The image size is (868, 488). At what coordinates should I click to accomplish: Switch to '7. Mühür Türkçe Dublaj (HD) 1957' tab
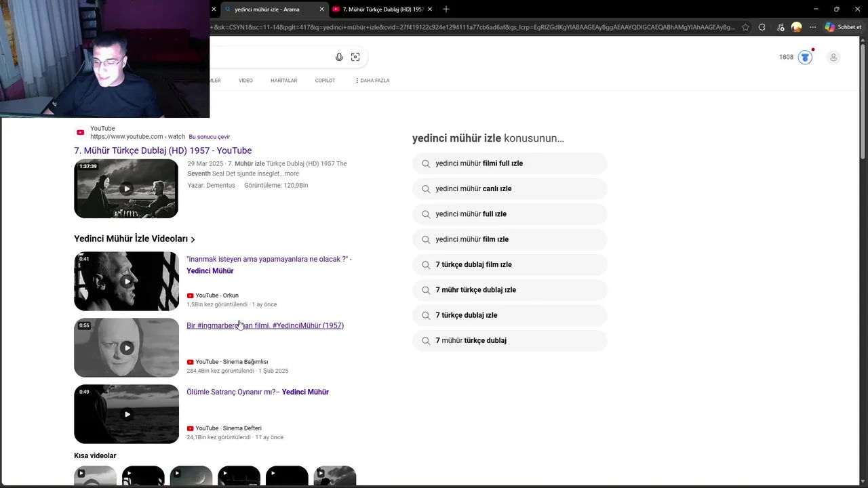pyautogui.click(x=382, y=9)
